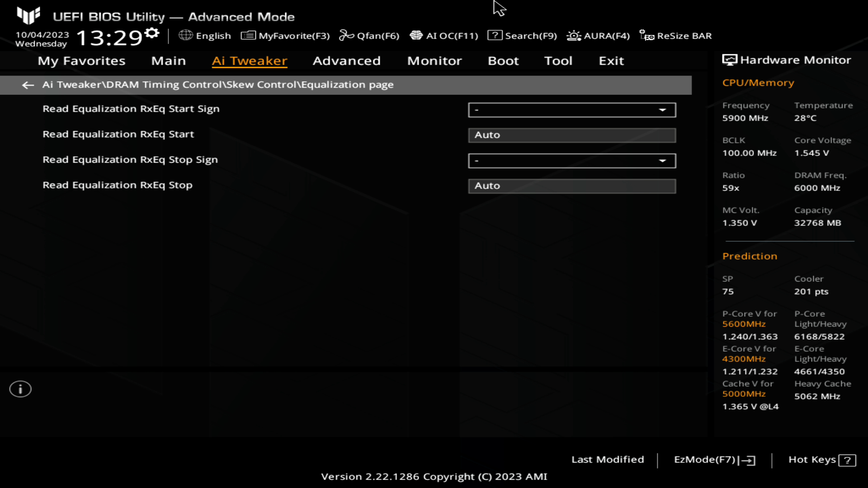Open RxEq Stop Sign dropdown
This screenshot has width=868, height=488.
pos(572,161)
